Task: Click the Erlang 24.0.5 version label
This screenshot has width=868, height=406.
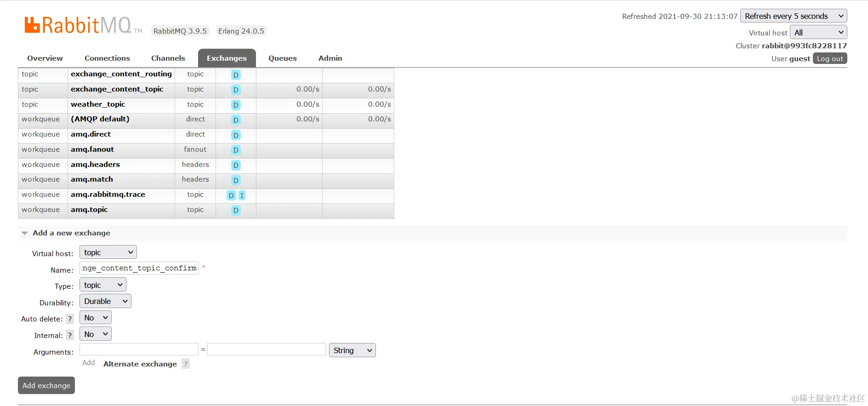Action: (x=241, y=31)
